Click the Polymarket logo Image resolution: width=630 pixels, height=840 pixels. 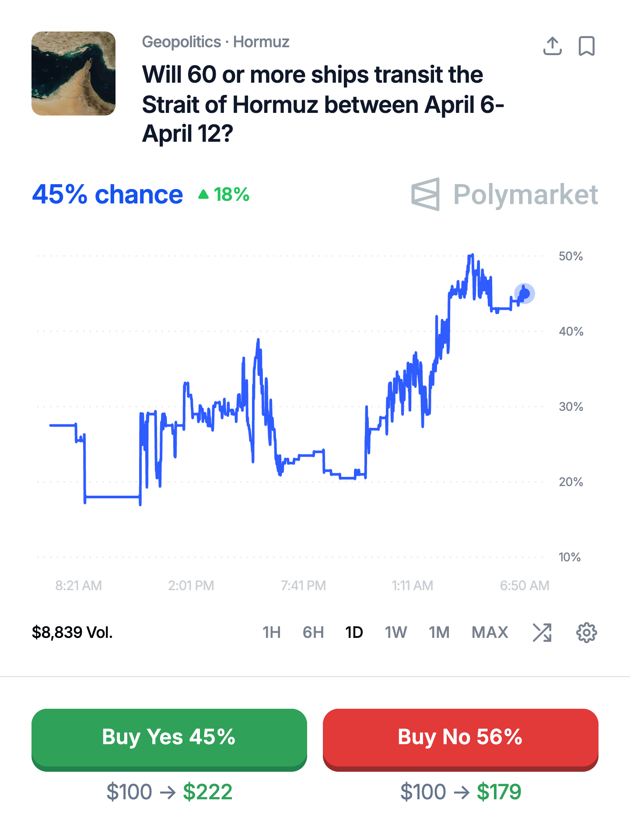[504, 194]
